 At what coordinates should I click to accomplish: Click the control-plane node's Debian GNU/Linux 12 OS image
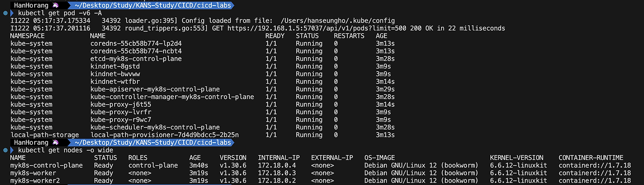click(421, 165)
